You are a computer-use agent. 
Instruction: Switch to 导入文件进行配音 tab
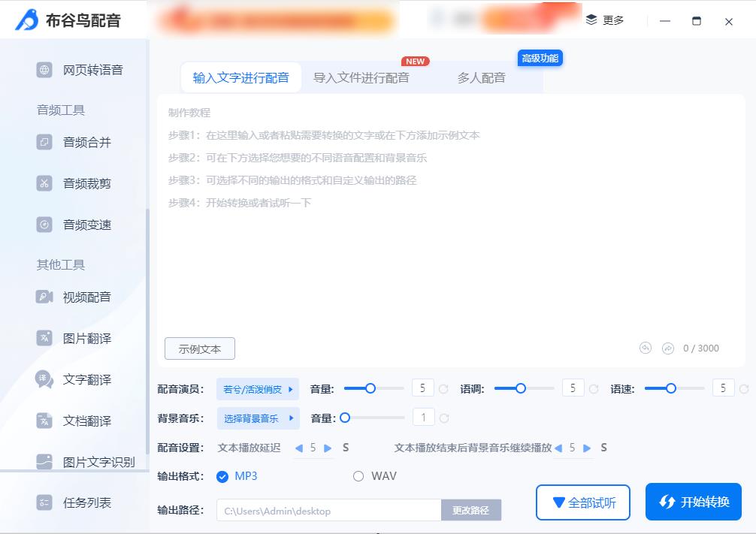tap(361, 77)
